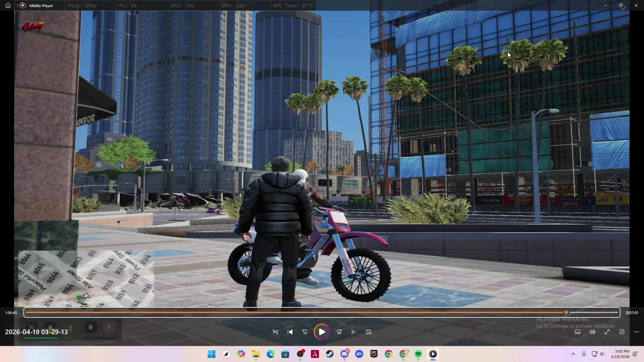Screen dimensions: 644x362
Task: Open File Explorer from the taskbar
Action: point(256,354)
